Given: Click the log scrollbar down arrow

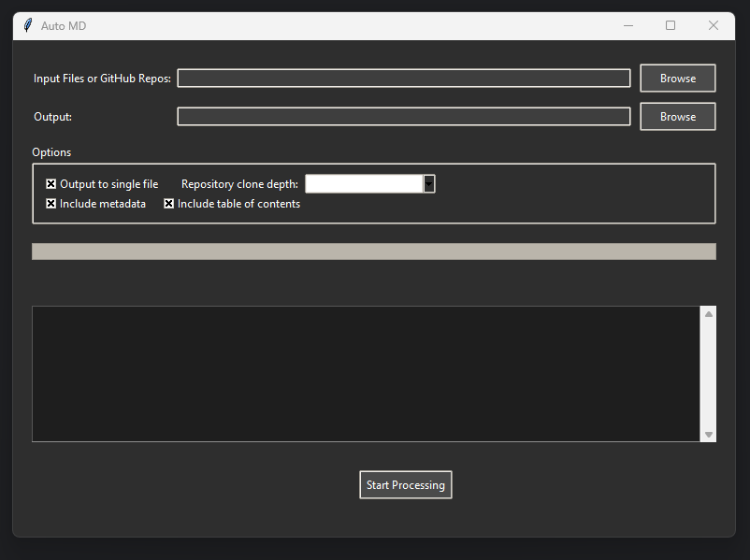Looking at the screenshot, I should (709, 435).
